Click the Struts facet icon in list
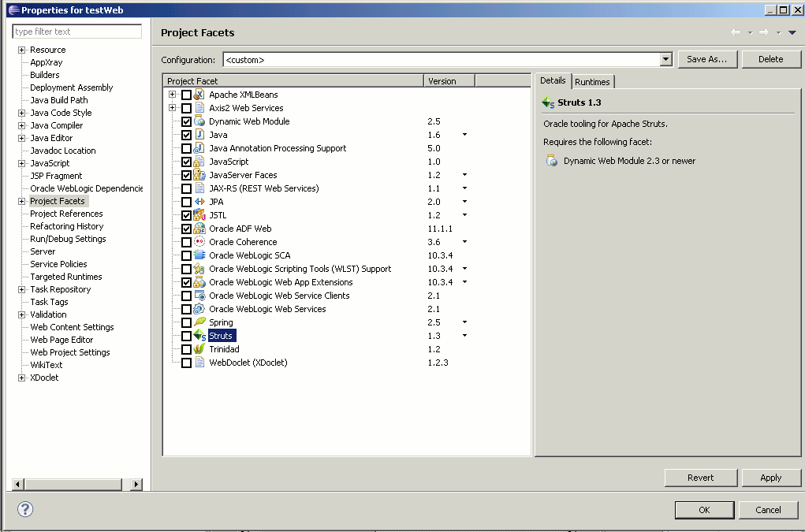Viewport: 805px width, 532px height. (199, 336)
